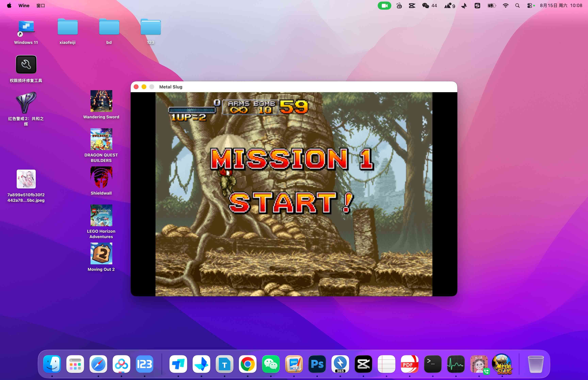Viewport: 588px width, 380px height.
Task: Open Launchpad from the dock
Action: click(75, 364)
